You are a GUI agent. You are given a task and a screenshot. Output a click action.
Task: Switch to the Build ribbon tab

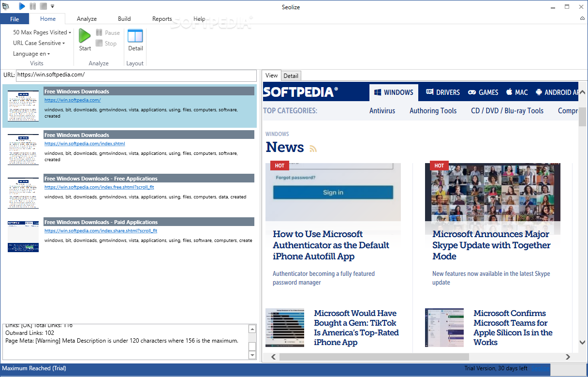pyautogui.click(x=124, y=19)
